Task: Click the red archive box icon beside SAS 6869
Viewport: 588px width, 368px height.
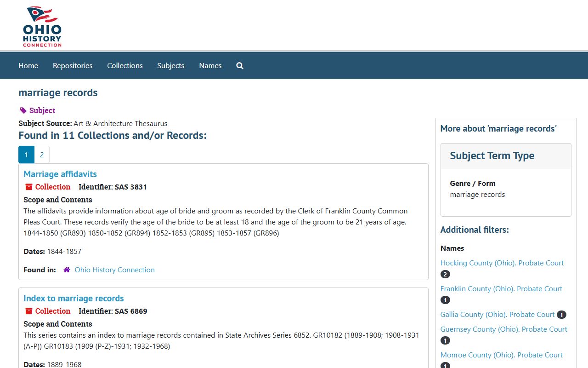Action: pyautogui.click(x=29, y=311)
